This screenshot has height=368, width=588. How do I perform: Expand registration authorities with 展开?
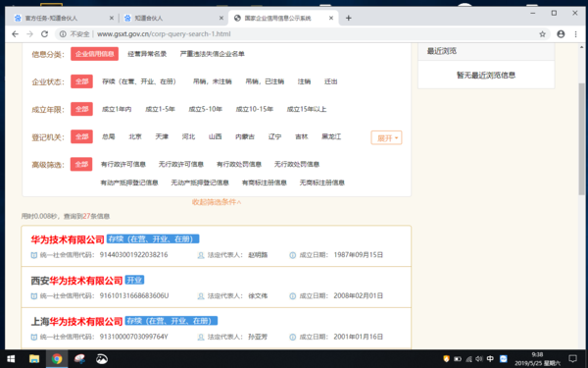tap(387, 137)
